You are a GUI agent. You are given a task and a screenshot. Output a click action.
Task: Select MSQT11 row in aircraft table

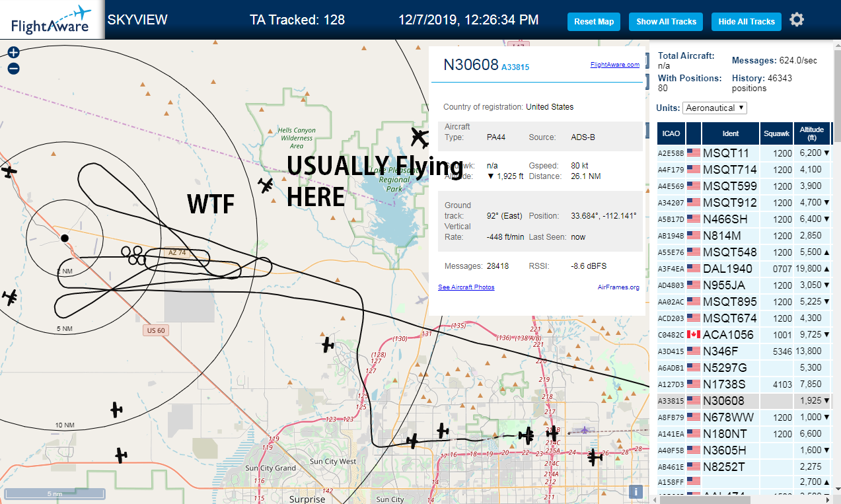point(745,153)
